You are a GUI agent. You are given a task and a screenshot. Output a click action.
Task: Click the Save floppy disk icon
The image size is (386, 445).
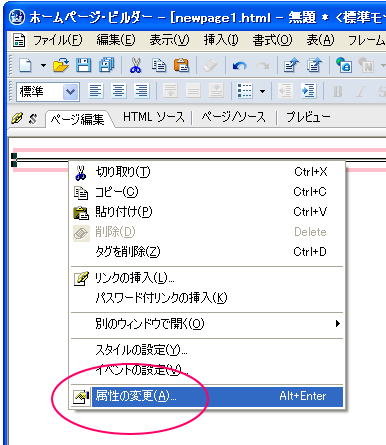click(x=83, y=65)
